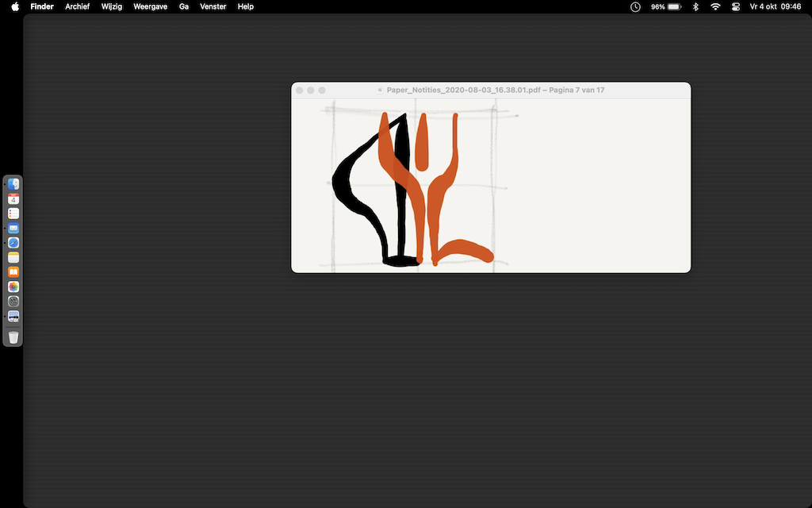Screen dimensions: 812x508
Task: Open the Notes app in the Dock
Action: click(x=13, y=257)
